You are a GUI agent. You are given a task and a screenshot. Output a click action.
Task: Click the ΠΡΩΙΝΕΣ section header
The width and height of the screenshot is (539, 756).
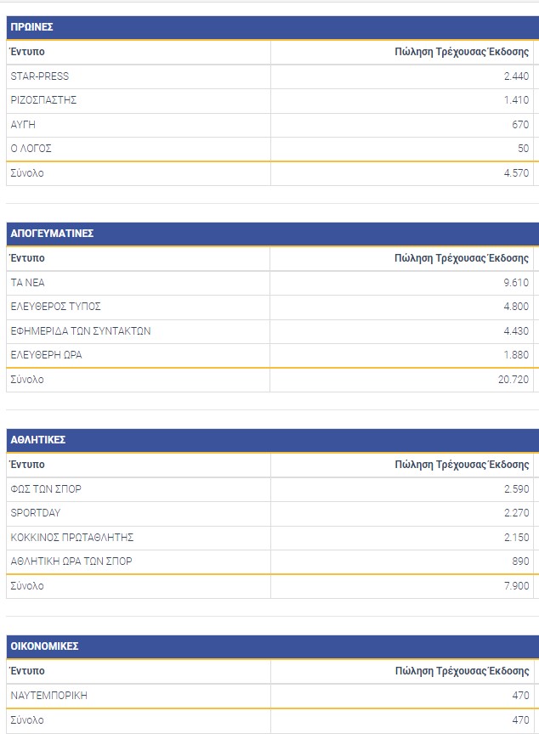click(x=32, y=27)
